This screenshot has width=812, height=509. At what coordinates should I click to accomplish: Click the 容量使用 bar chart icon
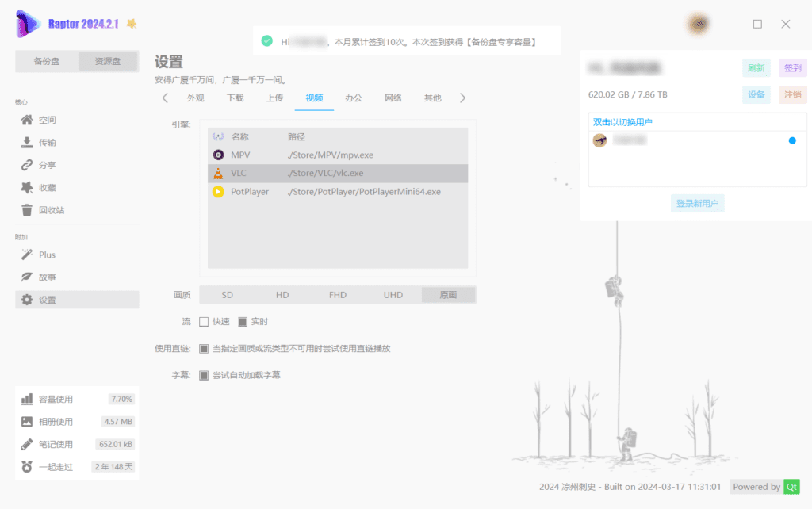coord(27,400)
